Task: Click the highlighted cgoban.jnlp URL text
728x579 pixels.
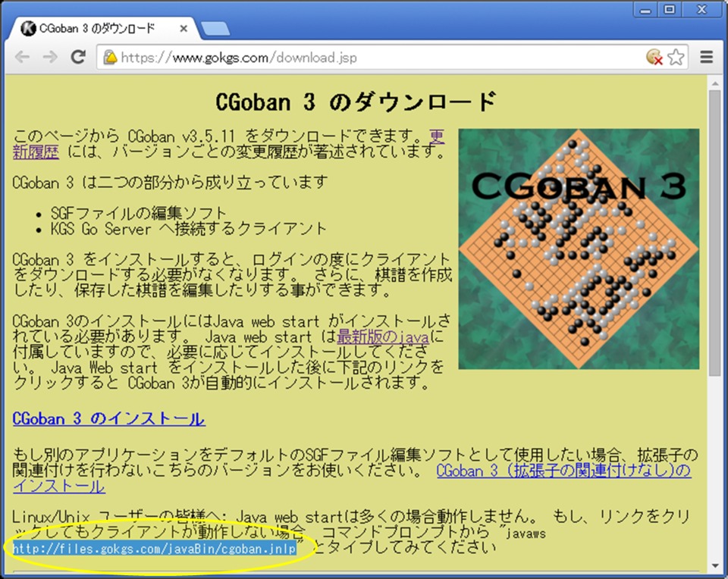Action: pos(154,549)
